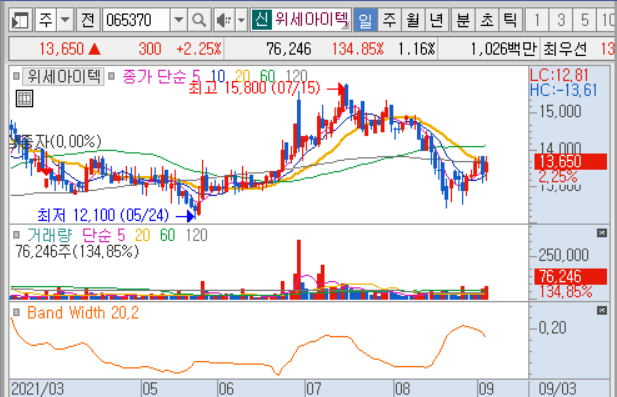This screenshot has width=617, height=397.
Task: Click the 최우선 label
Action: 565,49
